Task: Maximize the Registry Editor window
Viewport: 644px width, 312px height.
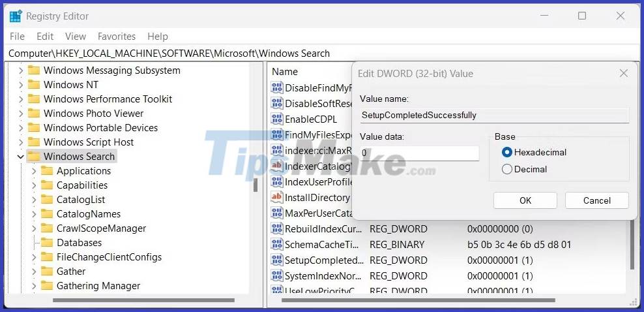Action: coord(581,16)
